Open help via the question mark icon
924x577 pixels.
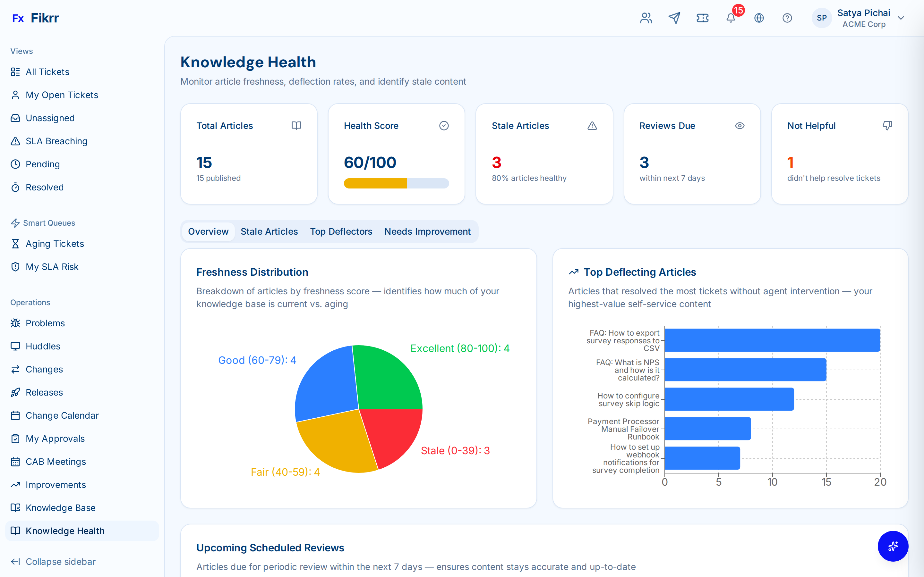787,18
